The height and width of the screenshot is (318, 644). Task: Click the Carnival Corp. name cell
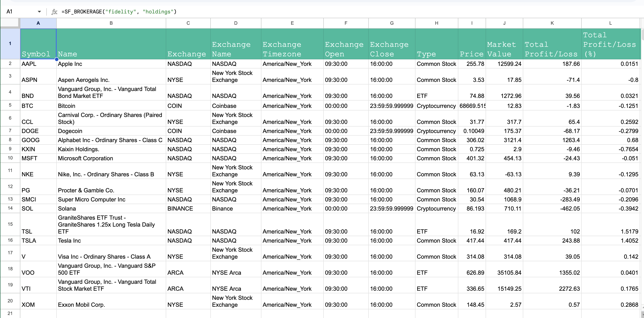click(x=111, y=118)
